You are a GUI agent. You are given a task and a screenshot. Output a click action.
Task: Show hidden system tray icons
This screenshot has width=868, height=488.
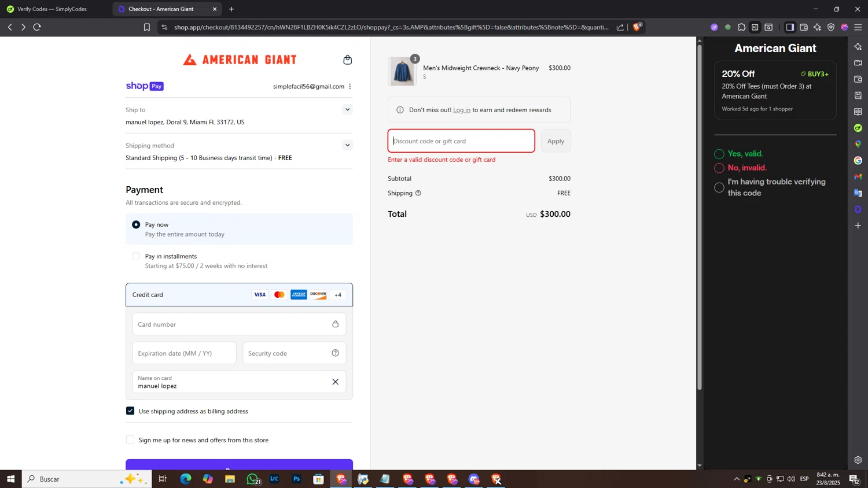pyautogui.click(x=737, y=479)
